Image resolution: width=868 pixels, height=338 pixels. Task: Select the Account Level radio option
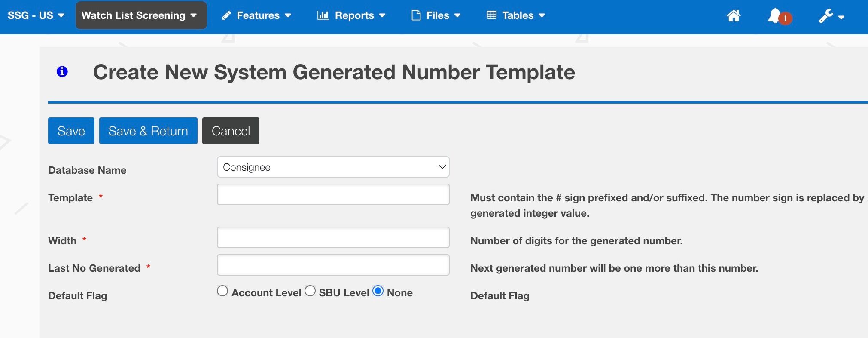point(222,291)
